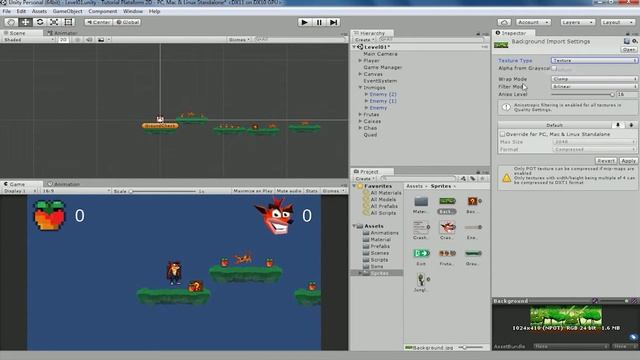Open the Layout dropdown

[x=617, y=22]
